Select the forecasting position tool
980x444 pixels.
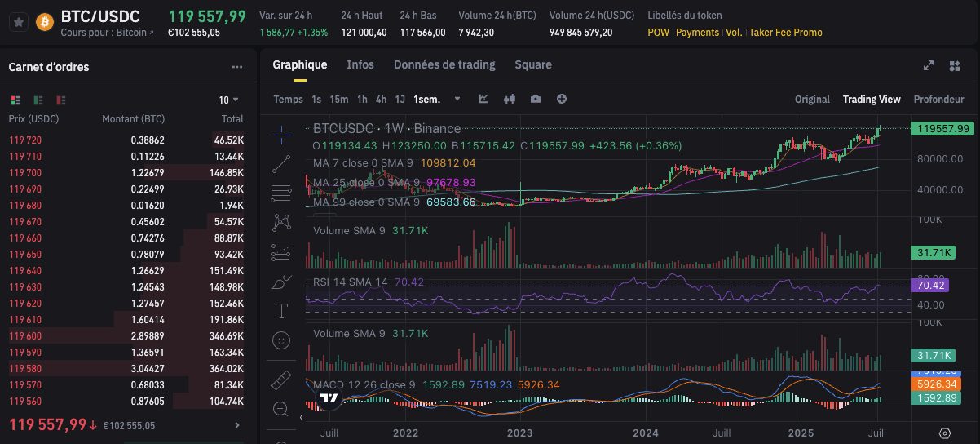click(x=281, y=252)
